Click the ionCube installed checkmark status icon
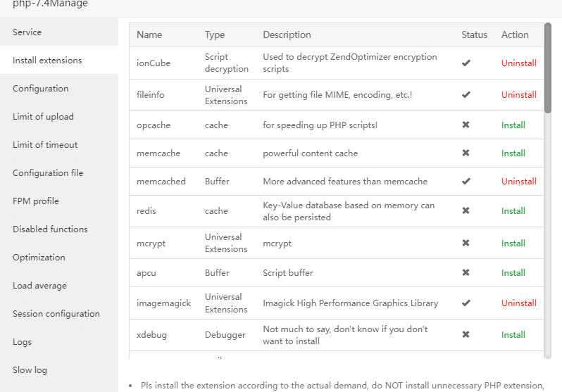562x392 pixels. tap(466, 63)
